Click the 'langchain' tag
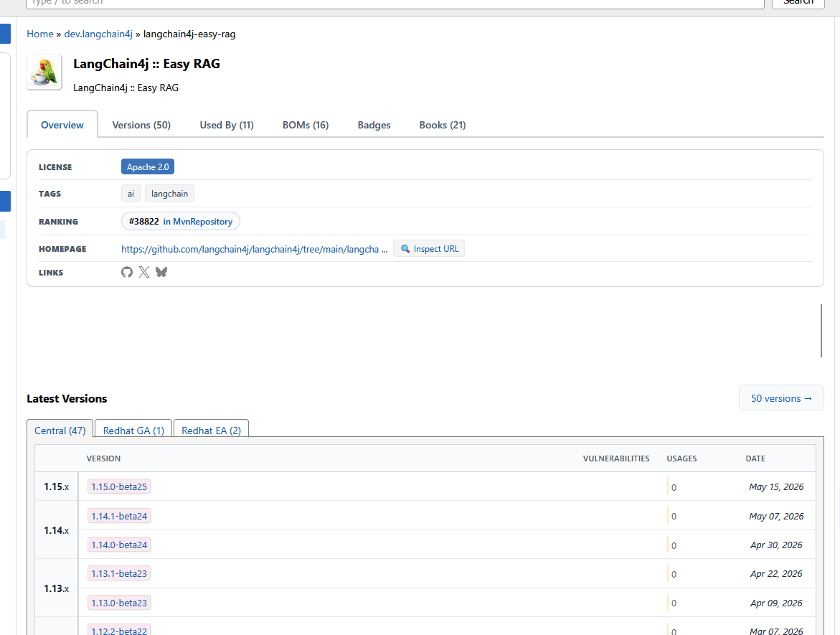The width and height of the screenshot is (840, 635). [x=169, y=194]
